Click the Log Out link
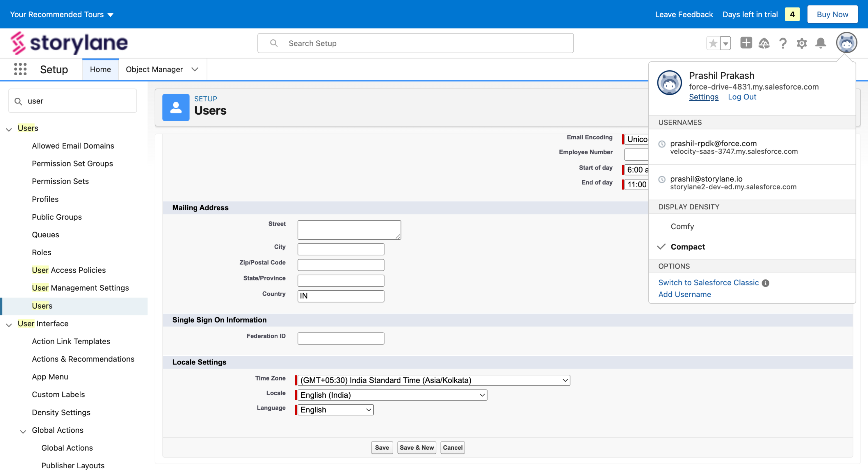Viewport: 868px width, 471px height. coord(742,97)
